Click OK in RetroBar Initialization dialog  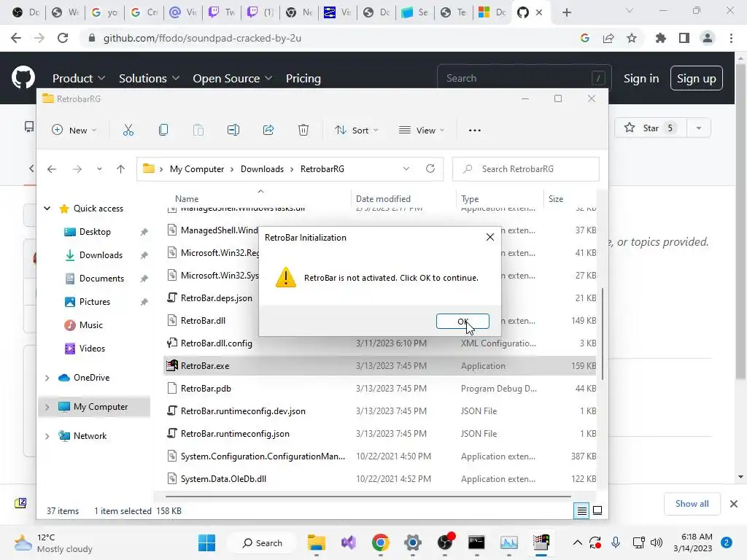tap(462, 322)
